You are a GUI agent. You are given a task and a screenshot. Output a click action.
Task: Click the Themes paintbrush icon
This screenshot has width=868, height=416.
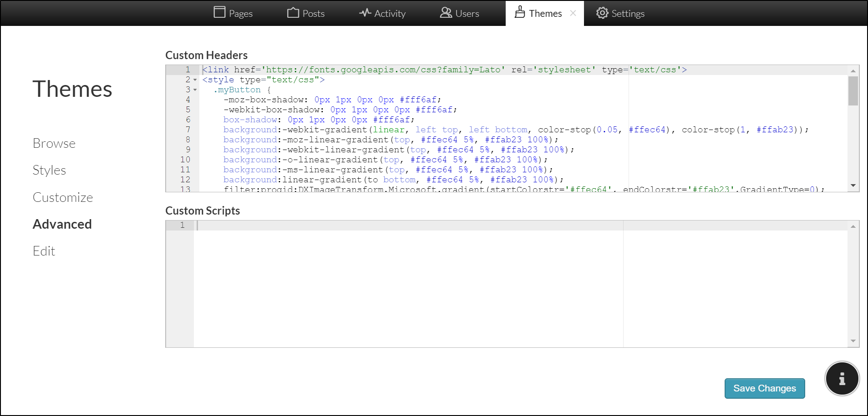(520, 12)
